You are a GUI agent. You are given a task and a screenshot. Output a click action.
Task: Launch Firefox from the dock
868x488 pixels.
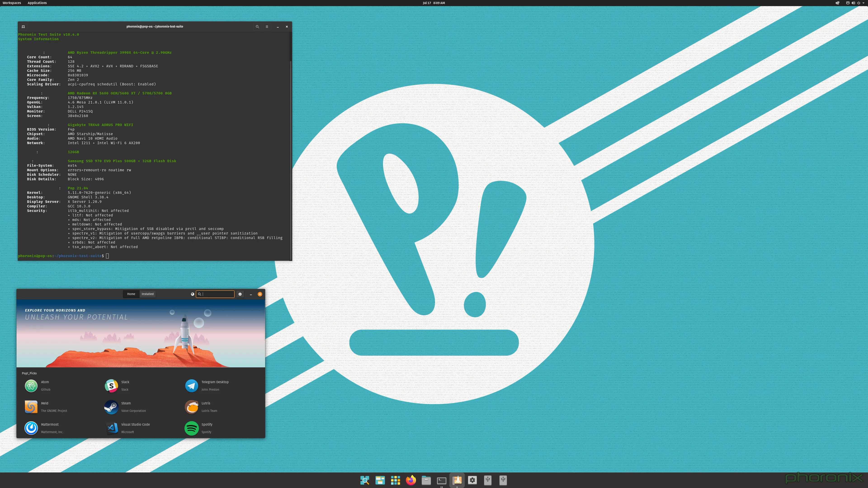[411, 480]
